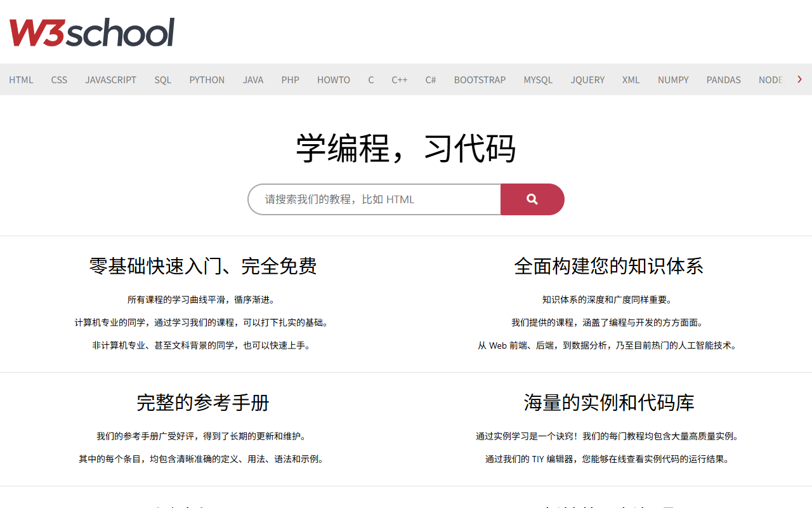Select CSS in the navigation bar
Image resolution: width=812 pixels, height=508 pixels.
tap(59, 80)
